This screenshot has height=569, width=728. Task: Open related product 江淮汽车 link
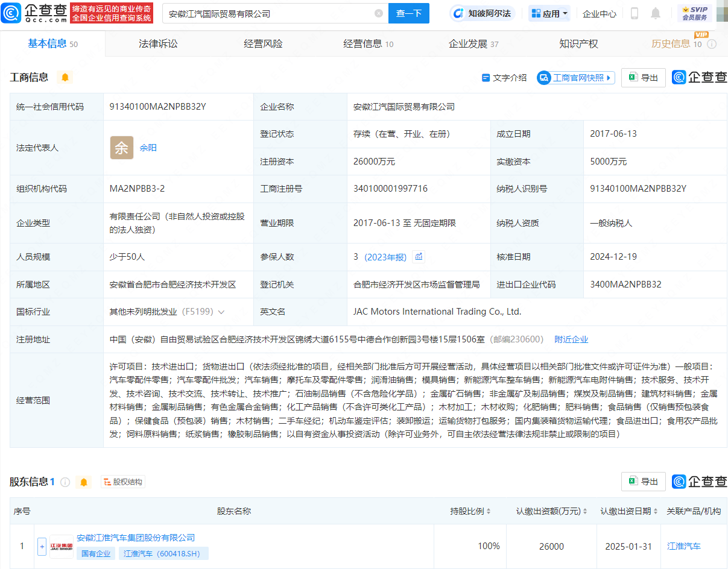click(x=684, y=546)
